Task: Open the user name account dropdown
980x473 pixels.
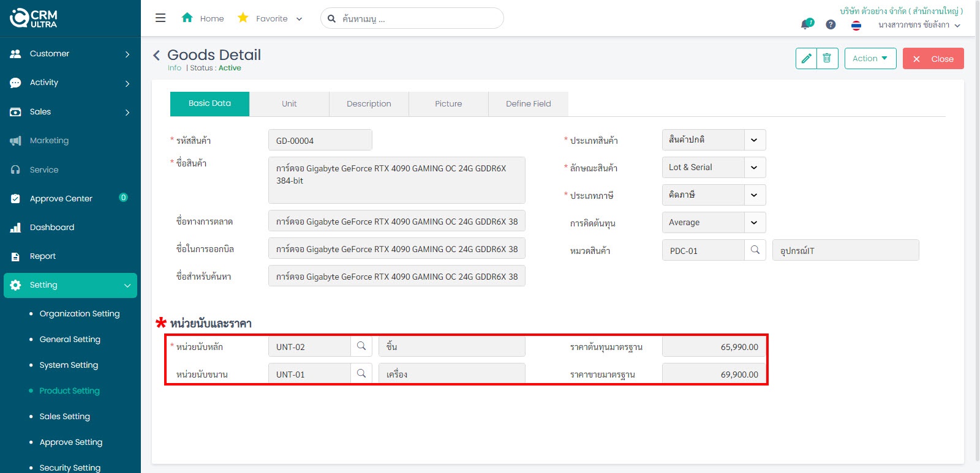Action: (x=919, y=25)
